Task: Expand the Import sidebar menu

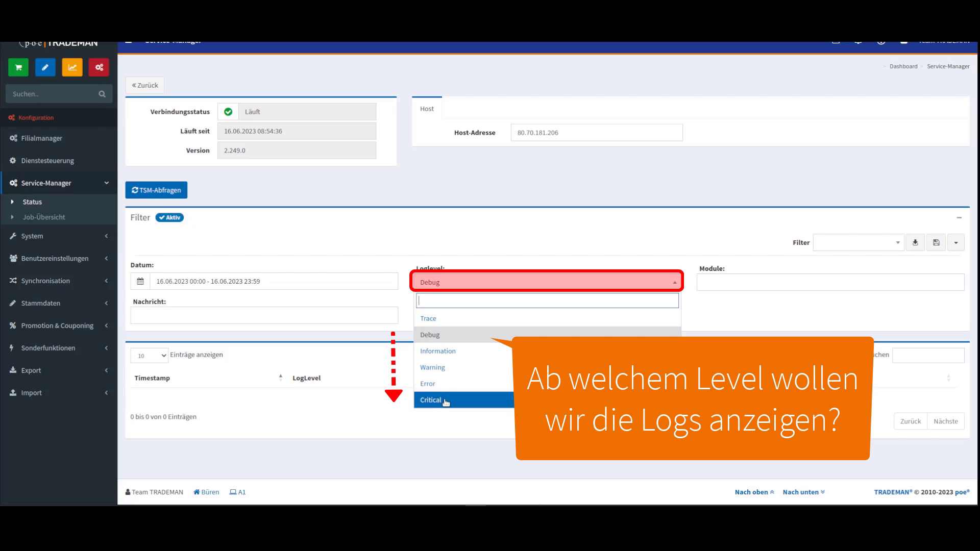Action: tap(59, 393)
